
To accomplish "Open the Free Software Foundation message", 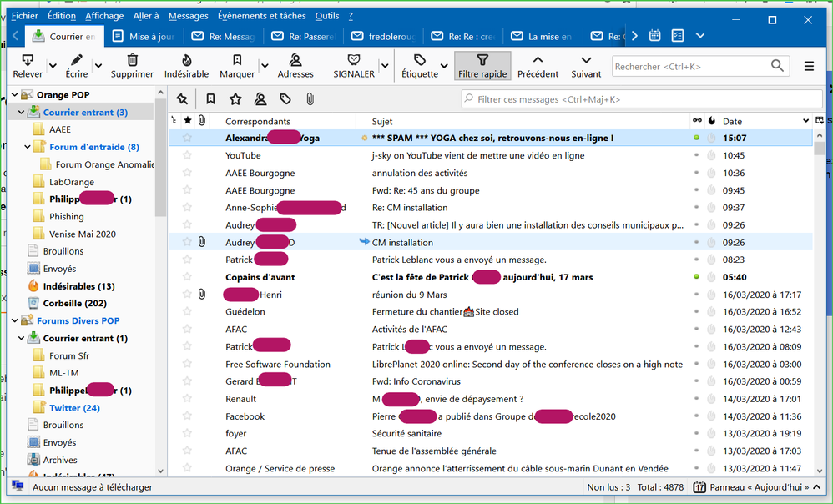I will tap(490, 365).
